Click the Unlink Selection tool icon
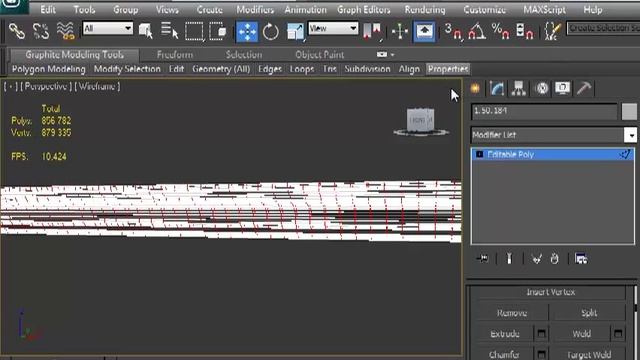 (40, 31)
